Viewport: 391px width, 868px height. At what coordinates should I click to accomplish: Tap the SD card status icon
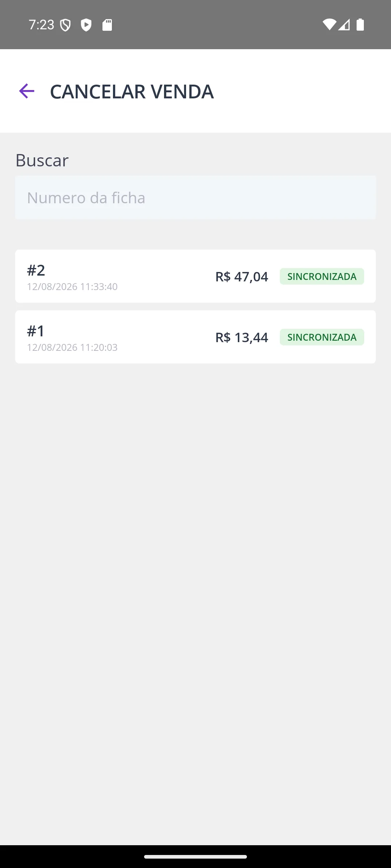107,25
